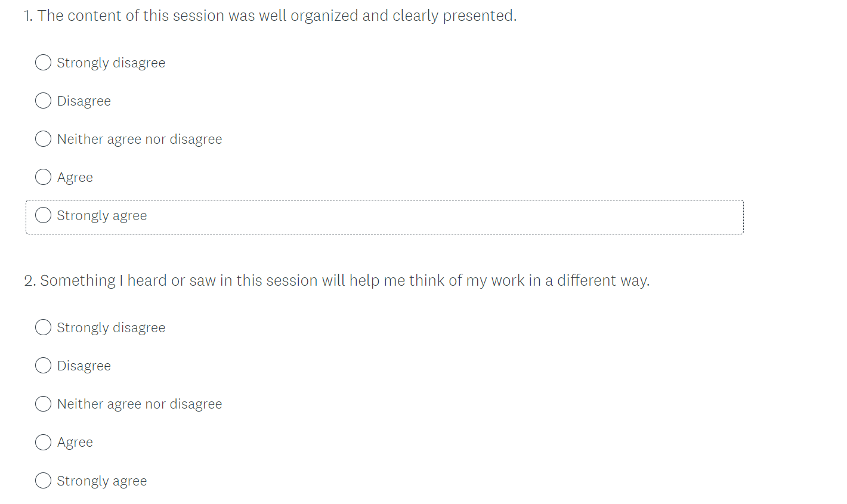Click the 'Disagree' label text under question 2

coord(84,366)
